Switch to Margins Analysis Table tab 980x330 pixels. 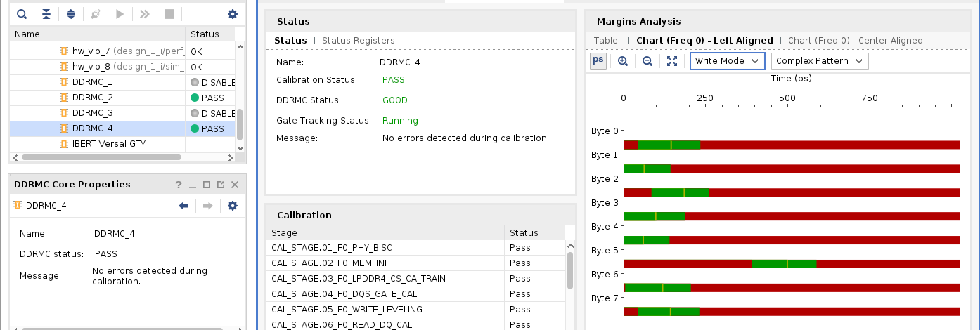605,41
